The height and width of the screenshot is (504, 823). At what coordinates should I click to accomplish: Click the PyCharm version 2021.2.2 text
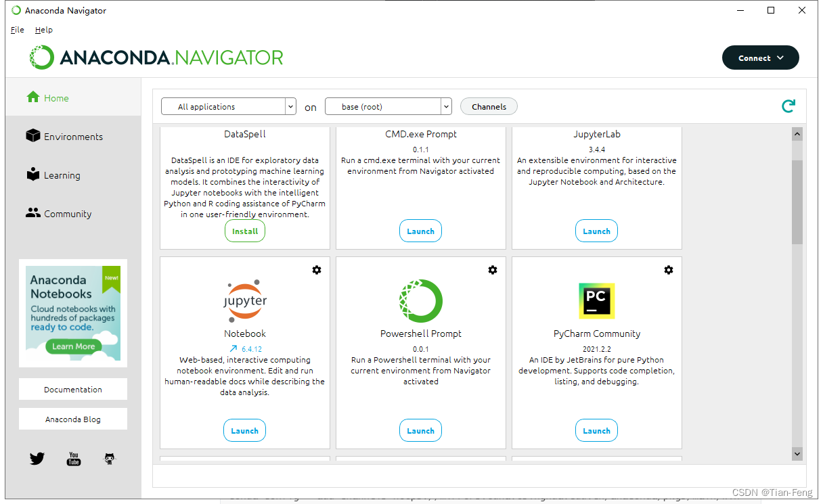pyautogui.click(x=597, y=349)
